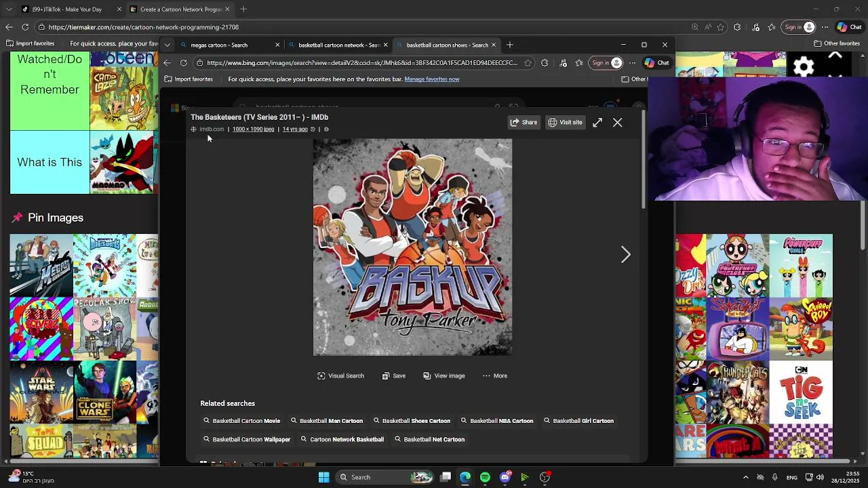868x488 pixels.
Task: Click the Share button in image viewer
Action: [x=524, y=123]
